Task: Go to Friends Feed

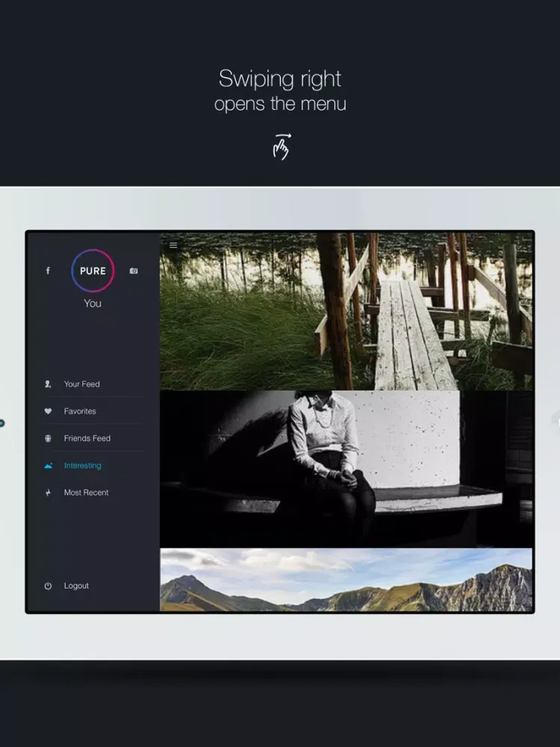Action: (87, 438)
